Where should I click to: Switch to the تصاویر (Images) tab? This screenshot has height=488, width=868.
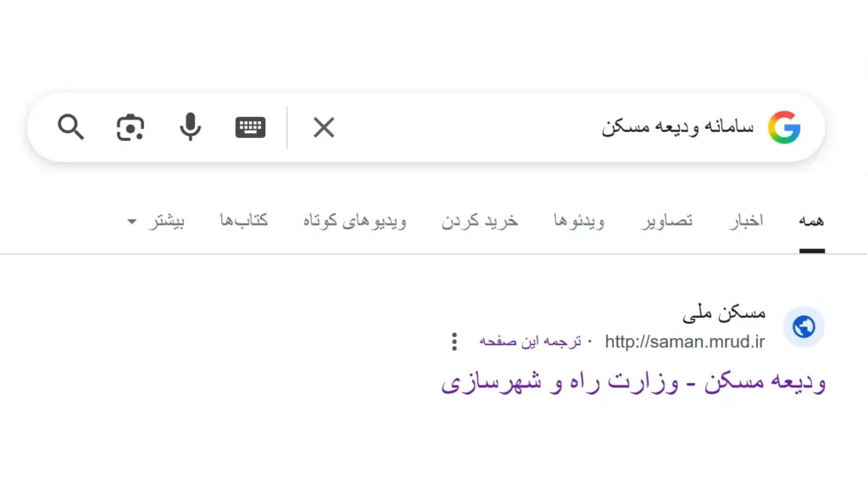tap(665, 219)
